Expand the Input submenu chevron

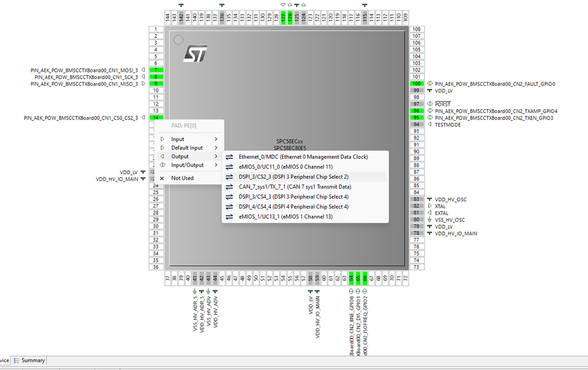216,139
